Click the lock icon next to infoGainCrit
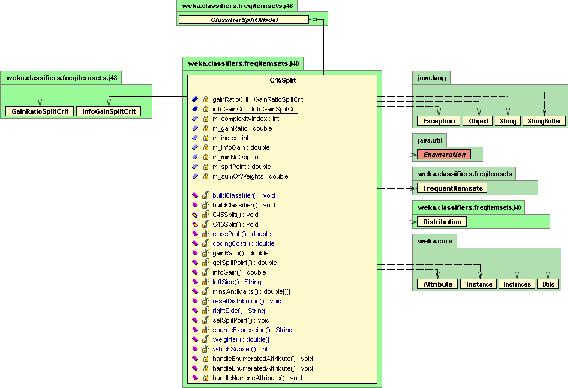The width and height of the screenshot is (568, 388). (x=205, y=109)
